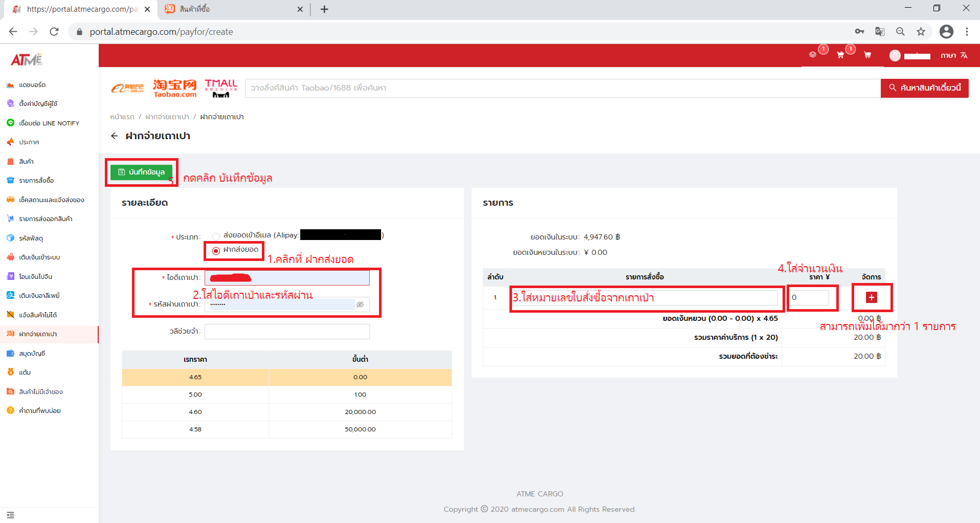Click the price yuan amount field
The width and height of the screenshot is (980, 523).
click(x=809, y=298)
